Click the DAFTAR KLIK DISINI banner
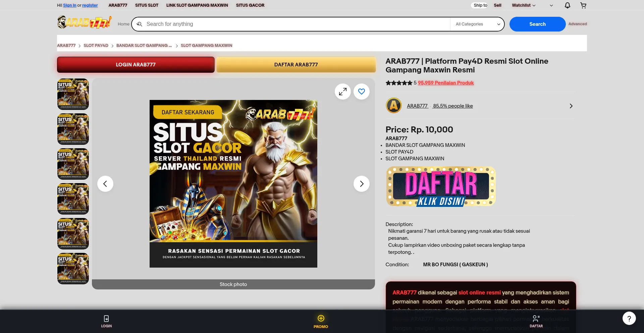The height and width of the screenshot is (333, 644). 441,186
